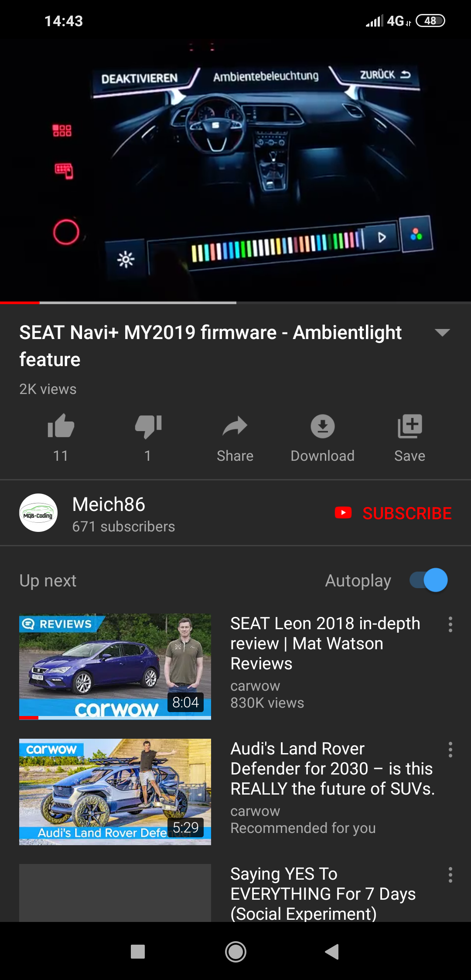Subscribe to the Meich86 channel
Image resolution: width=471 pixels, height=980 pixels.
click(393, 513)
